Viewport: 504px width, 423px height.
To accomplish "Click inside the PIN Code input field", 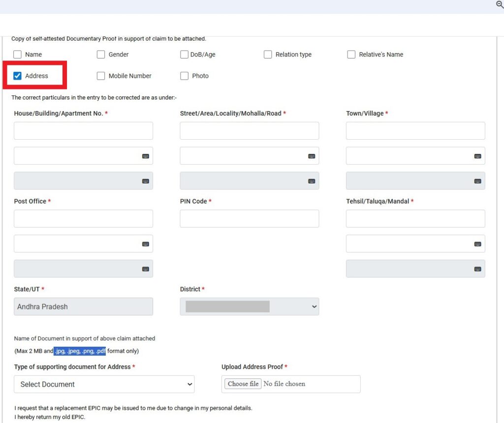I will coord(249,218).
